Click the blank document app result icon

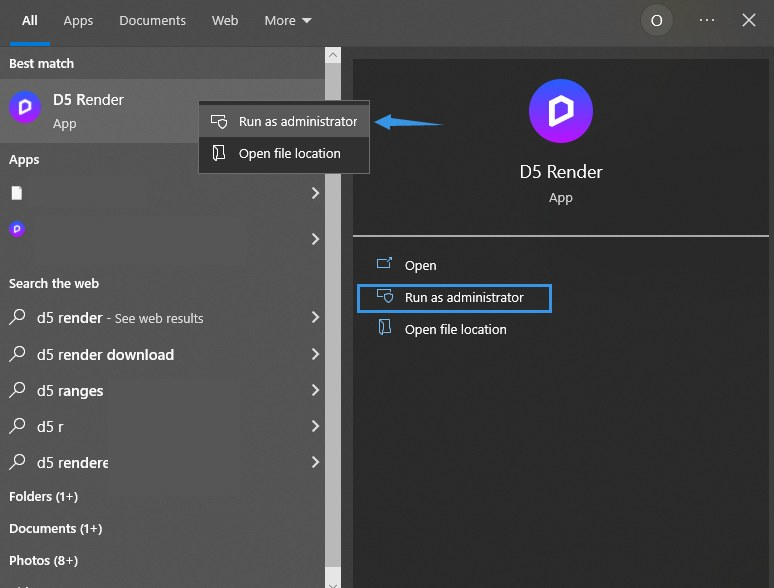[17, 193]
